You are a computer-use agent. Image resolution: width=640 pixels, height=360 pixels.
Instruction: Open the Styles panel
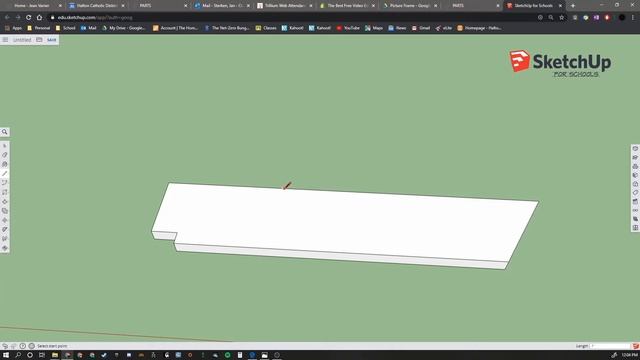tap(635, 184)
